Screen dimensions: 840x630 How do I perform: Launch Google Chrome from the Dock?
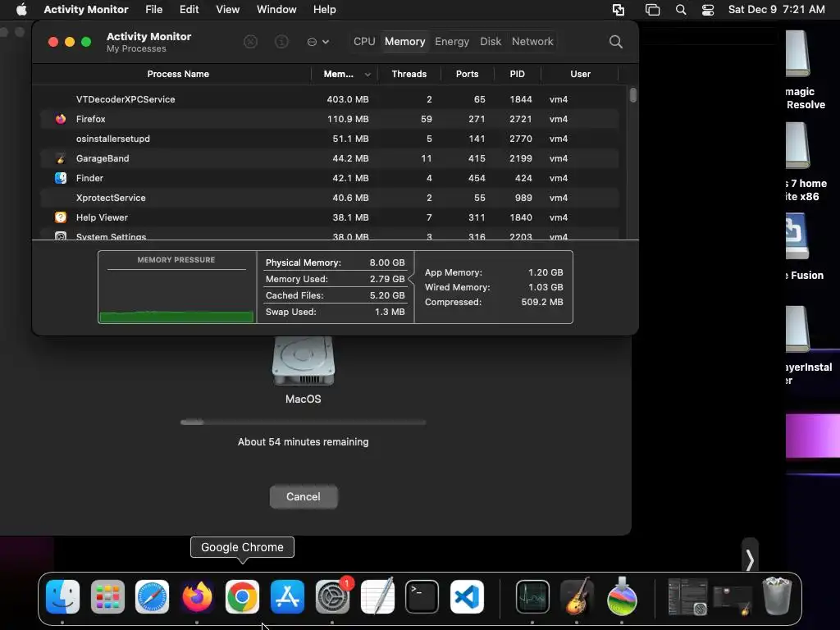(242, 596)
